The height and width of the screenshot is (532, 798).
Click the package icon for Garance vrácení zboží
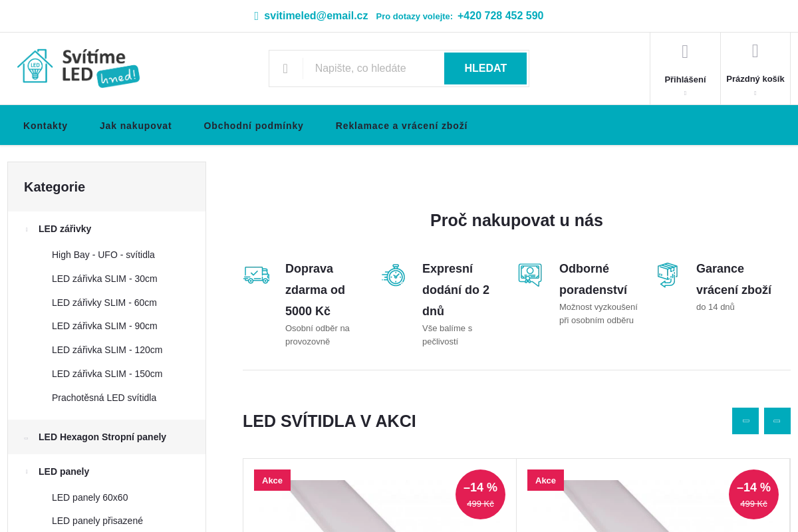pos(667,274)
